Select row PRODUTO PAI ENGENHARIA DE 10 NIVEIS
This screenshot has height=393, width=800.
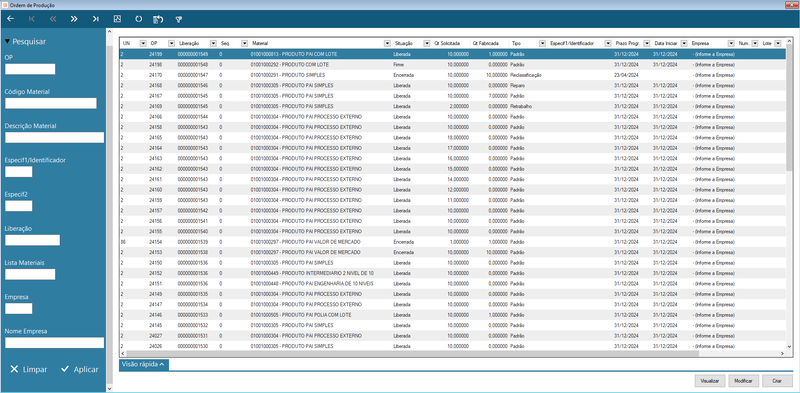tap(453, 284)
